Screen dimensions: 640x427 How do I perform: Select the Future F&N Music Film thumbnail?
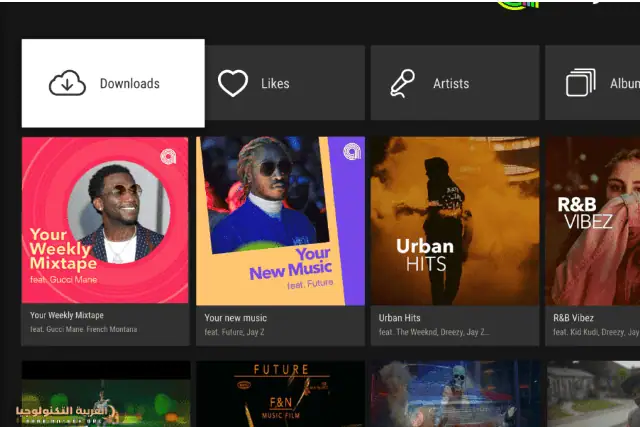click(x=280, y=394)
